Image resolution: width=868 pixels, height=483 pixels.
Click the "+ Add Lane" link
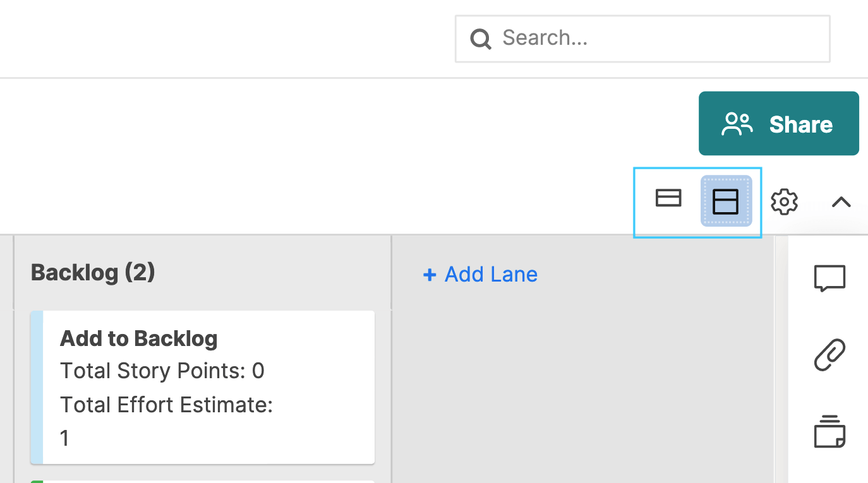pos(480,275)
